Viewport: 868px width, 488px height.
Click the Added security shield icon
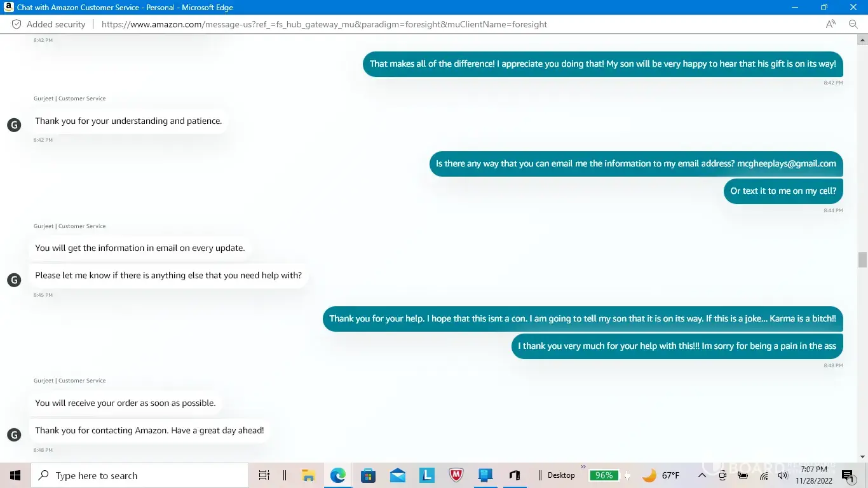pos(17,24)
